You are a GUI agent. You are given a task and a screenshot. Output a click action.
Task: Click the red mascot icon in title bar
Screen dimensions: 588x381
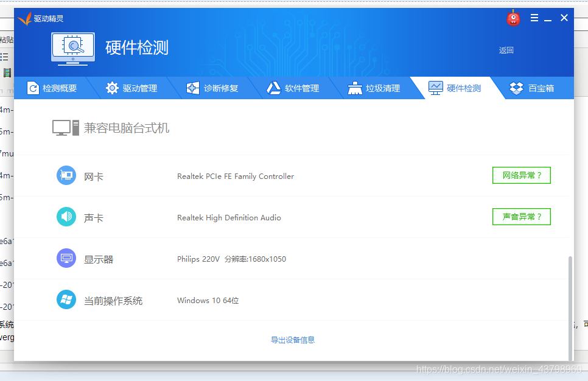pos(513,18)
